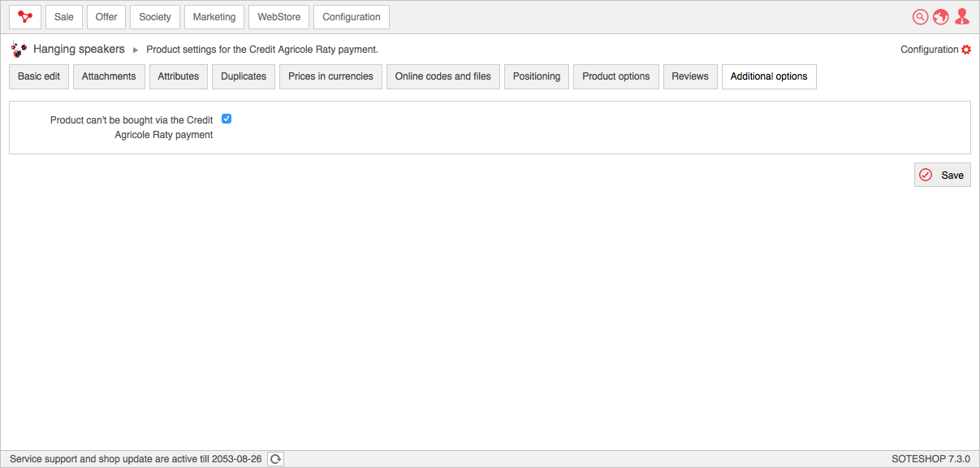This screenshot has height=468, width=980.
Task: Click the 'Product settings for the Credit Agricole Raty payment.' text
Action: pyautogui.click(x=262, y=50)
